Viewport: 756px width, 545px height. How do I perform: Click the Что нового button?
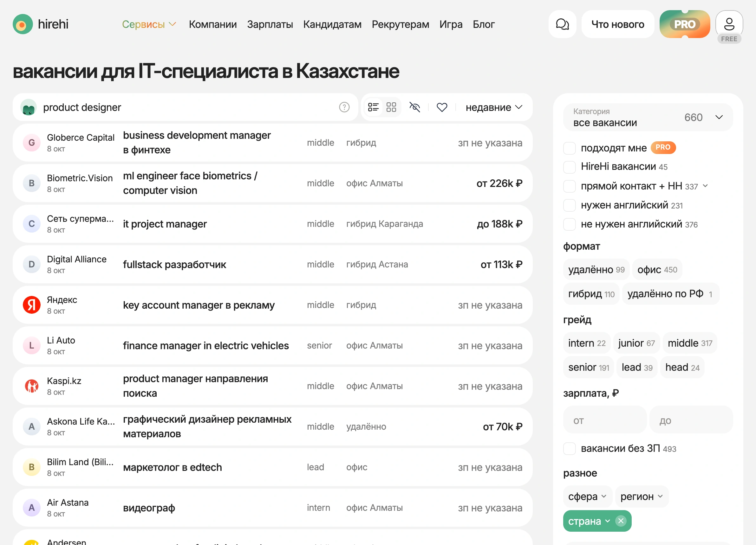[617, 24]
